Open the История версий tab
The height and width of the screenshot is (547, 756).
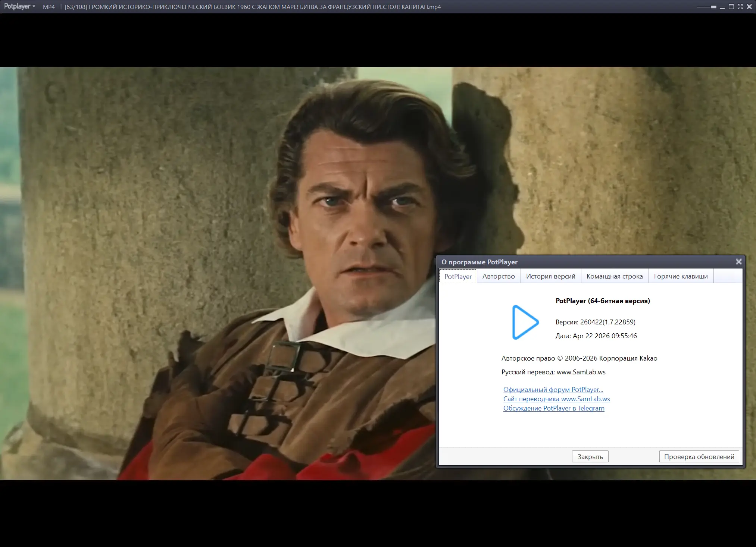[550, 276]
